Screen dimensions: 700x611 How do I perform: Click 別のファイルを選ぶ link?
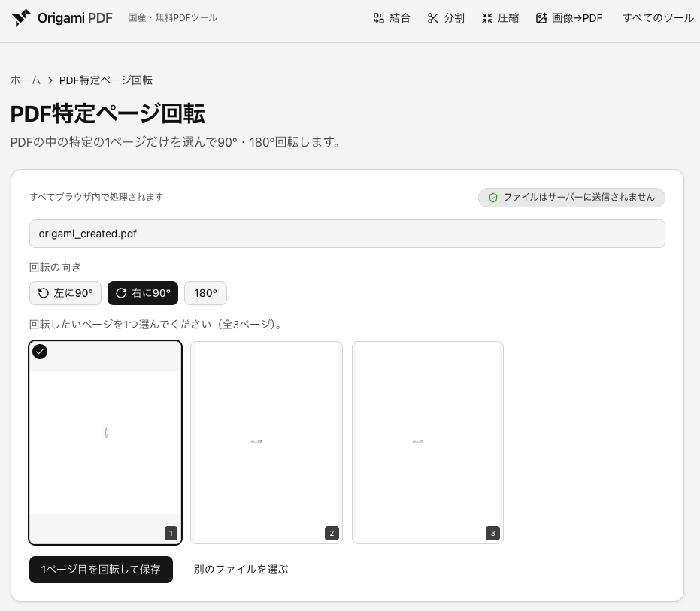241,570
